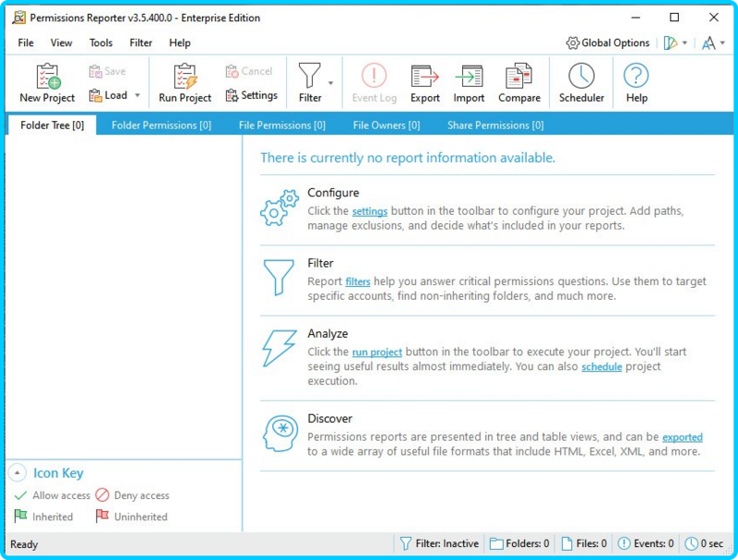The width and height of the screenshot is (738, 560).
Task: Expand the Filter toolbar dropdown arrow
Action: (x=331, y=83)
